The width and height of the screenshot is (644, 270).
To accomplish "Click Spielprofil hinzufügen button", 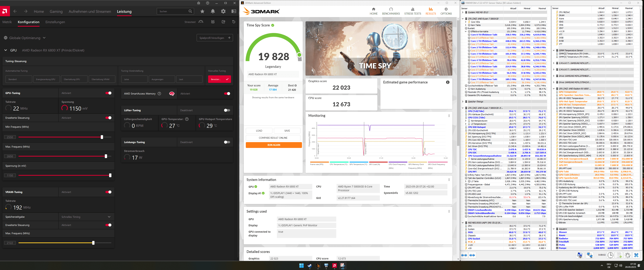I will point(215,38).
